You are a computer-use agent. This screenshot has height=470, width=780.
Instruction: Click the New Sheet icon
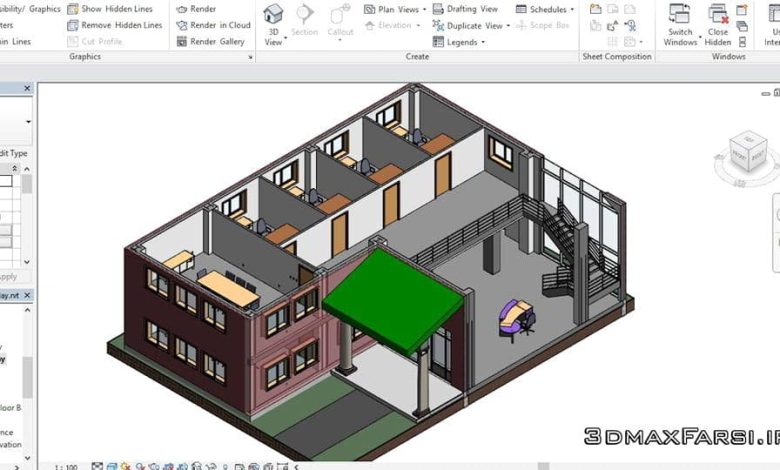tap(595, 9)
